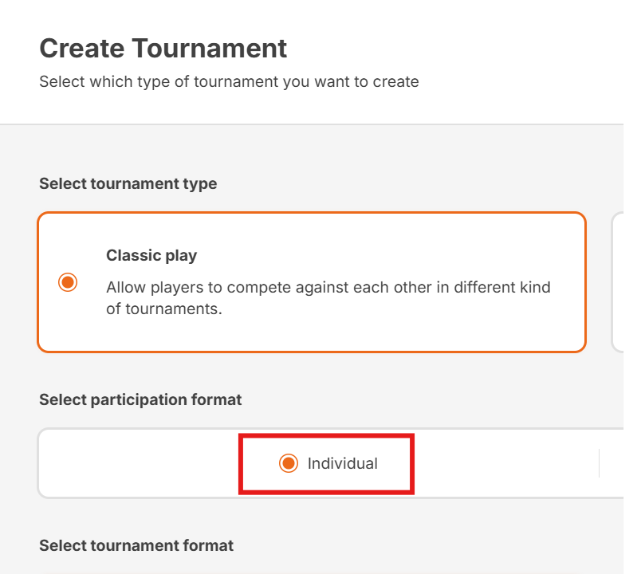Click the participation format option container

pos(331,463)
